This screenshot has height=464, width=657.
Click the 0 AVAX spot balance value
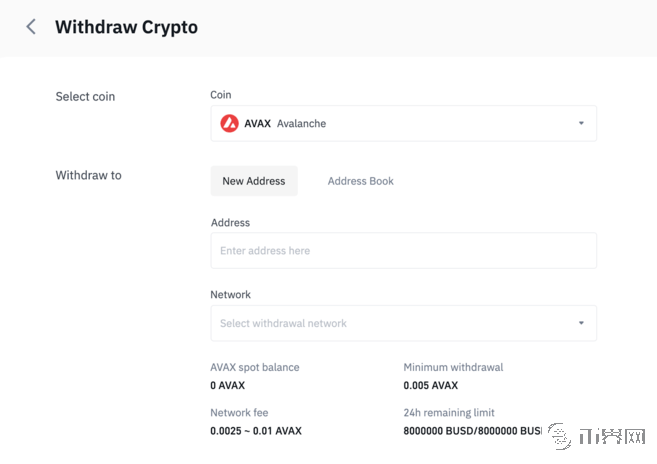pos(227,385)
